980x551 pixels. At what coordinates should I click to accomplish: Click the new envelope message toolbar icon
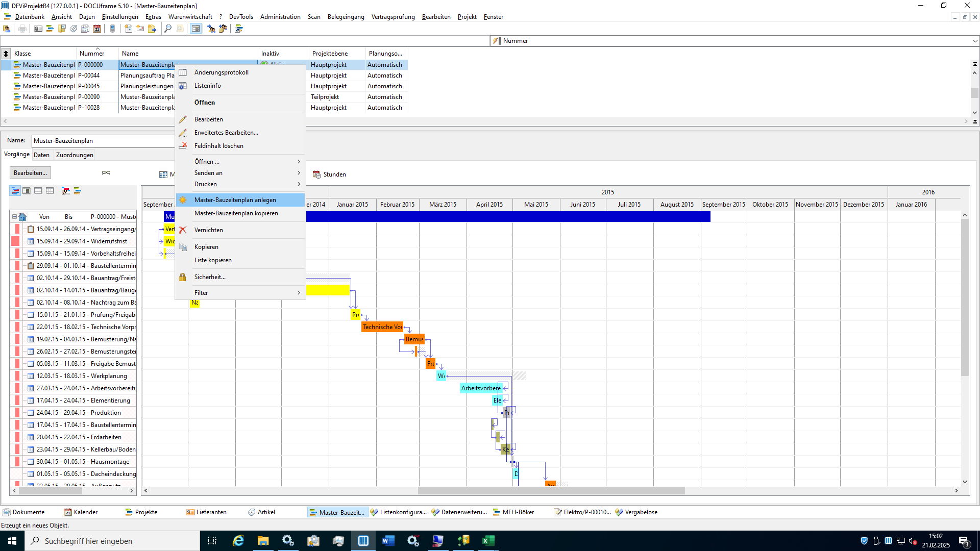click(140, 29)
